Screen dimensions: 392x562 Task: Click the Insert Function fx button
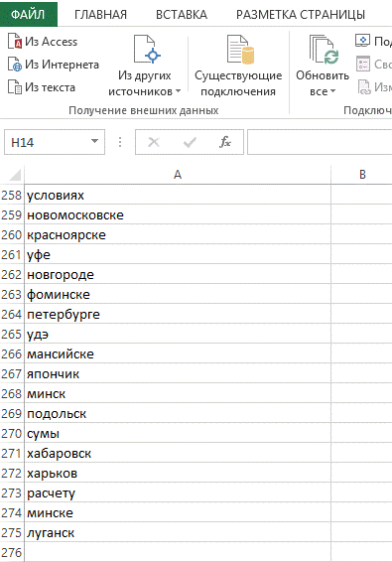(x=225, y=142)
